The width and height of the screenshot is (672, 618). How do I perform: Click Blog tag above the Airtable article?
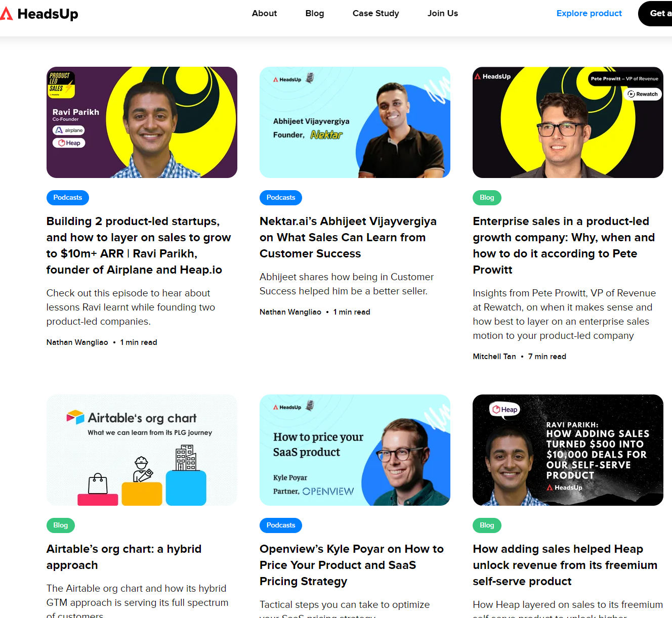61,525
